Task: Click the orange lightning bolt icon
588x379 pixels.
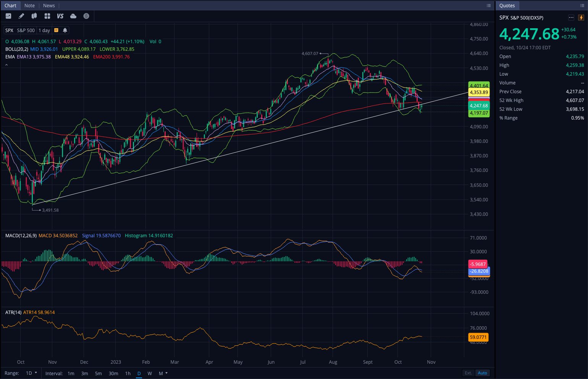Action: (581, 18)
